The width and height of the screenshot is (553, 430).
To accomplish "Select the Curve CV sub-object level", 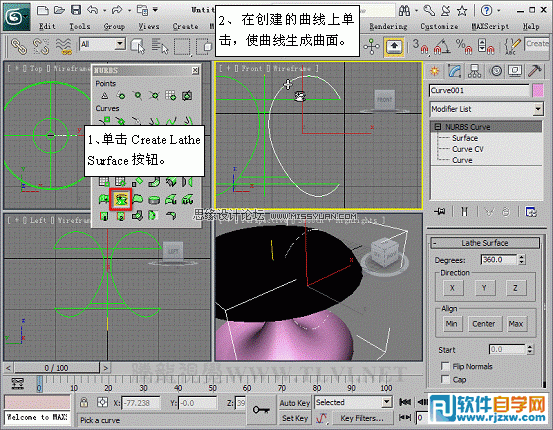I will pyautogui.click(x=468, y=149).
